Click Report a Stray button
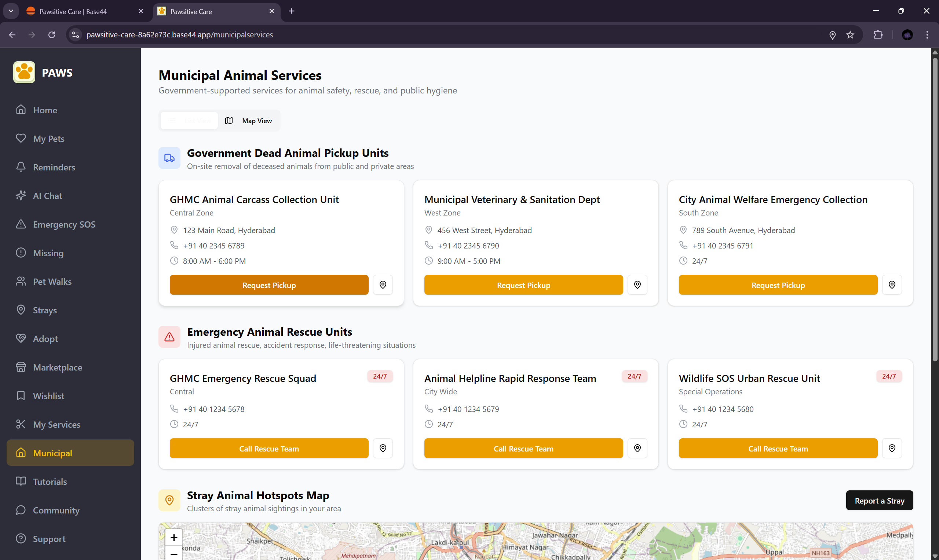 click(x=879, y=501)
